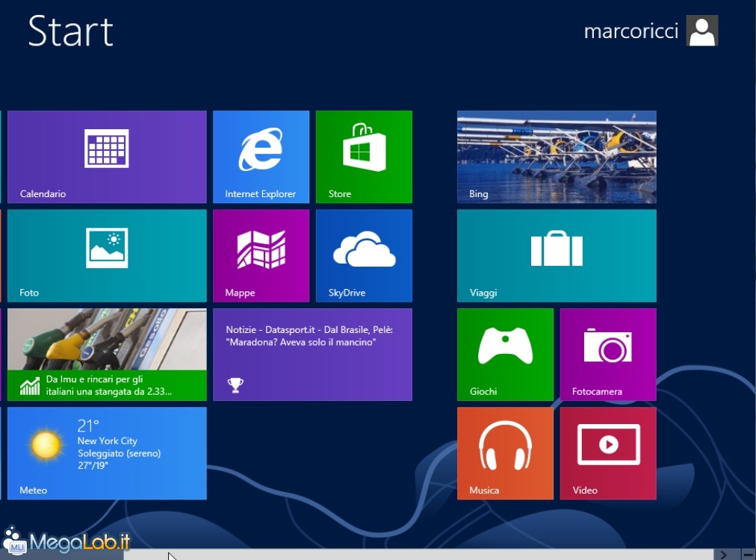756x560 pixels.
Task: Launch Internet Explorer tile
Action: 261,157
